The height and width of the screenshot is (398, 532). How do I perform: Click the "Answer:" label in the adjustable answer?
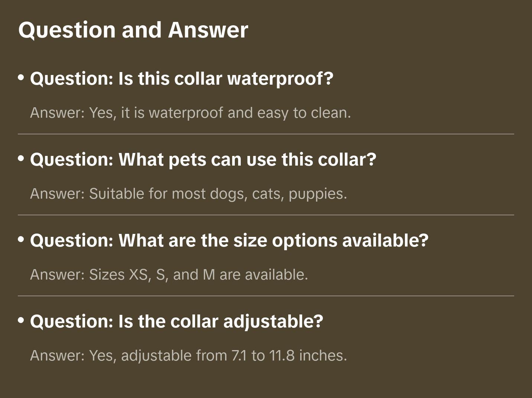(x=58, y=356)
